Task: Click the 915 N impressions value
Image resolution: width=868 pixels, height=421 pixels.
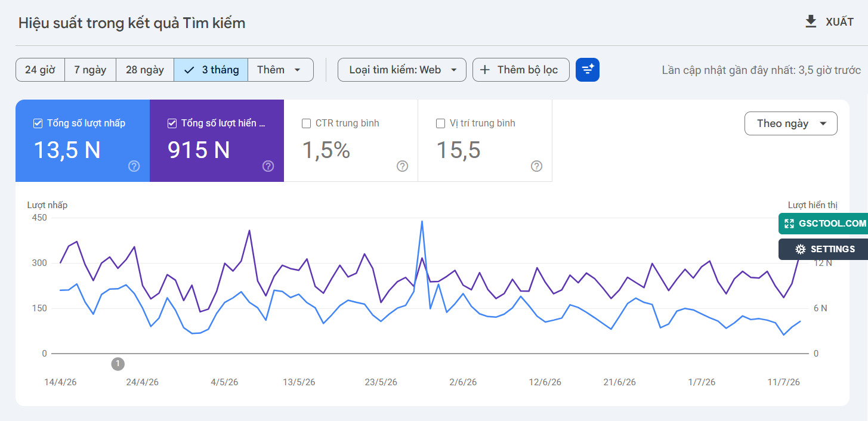Action: pyautogui.click(x=199, y=150)
